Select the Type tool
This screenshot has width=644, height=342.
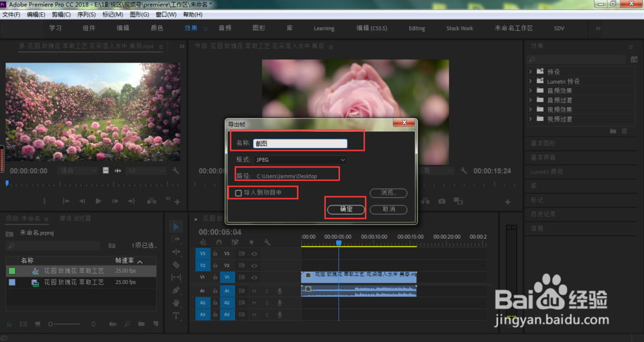(176, 316)
